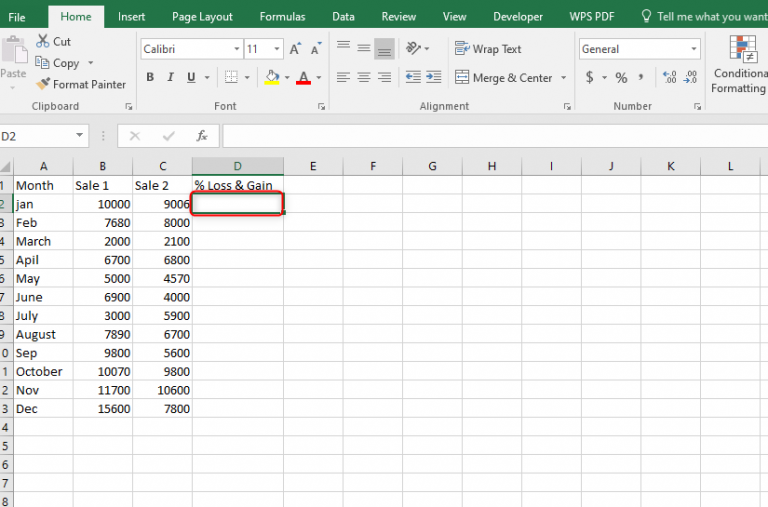768x507 pixels.
Task: Click the Orientation text angle icon
Action: (x=413, y=48)
